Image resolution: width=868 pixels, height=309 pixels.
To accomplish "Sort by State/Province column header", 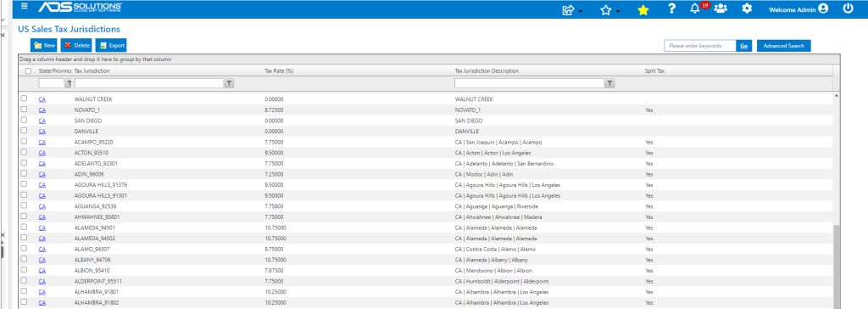I will (x=55, y=71).
